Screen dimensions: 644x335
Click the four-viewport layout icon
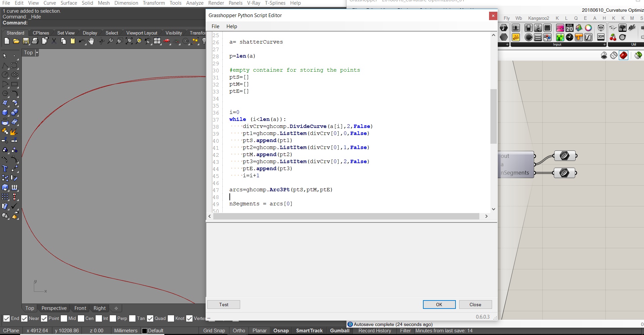point(157,41)
